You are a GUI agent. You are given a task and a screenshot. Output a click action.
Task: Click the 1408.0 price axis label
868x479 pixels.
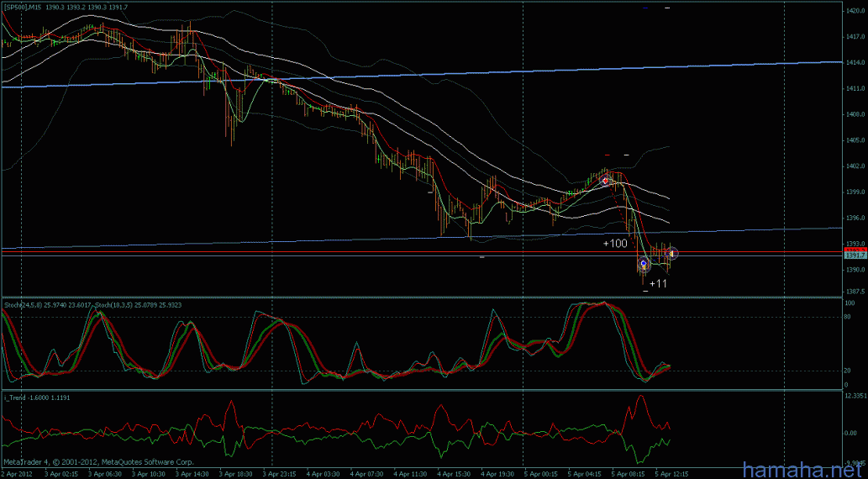[x=855, y=114]
